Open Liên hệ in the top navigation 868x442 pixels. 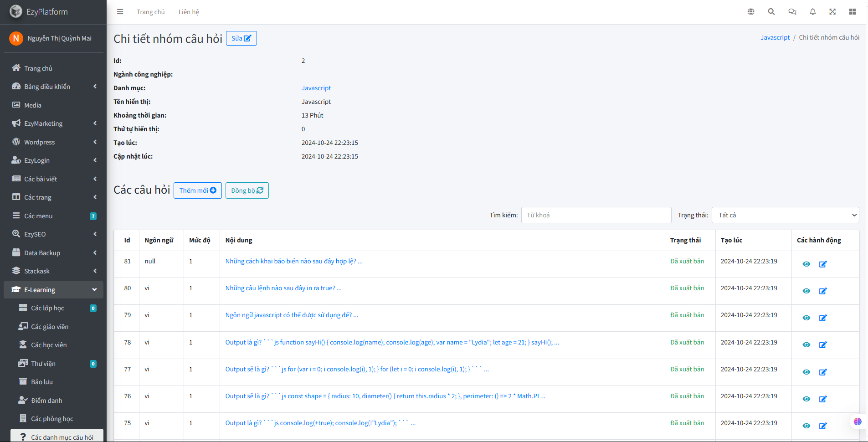tap(189, 12)
